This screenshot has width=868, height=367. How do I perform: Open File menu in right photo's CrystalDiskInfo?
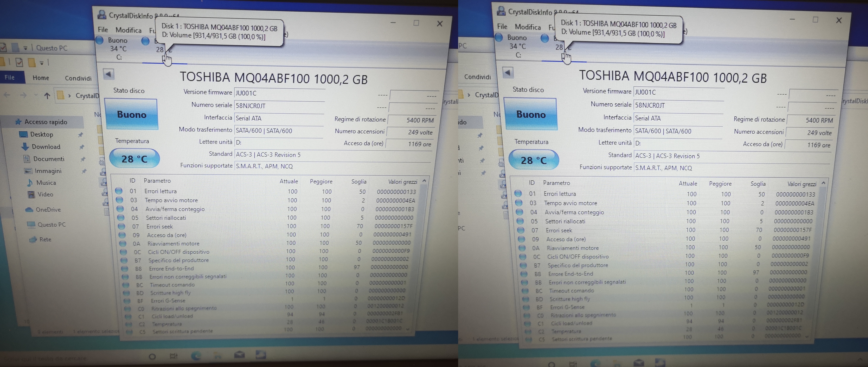(x=502, y=26)
